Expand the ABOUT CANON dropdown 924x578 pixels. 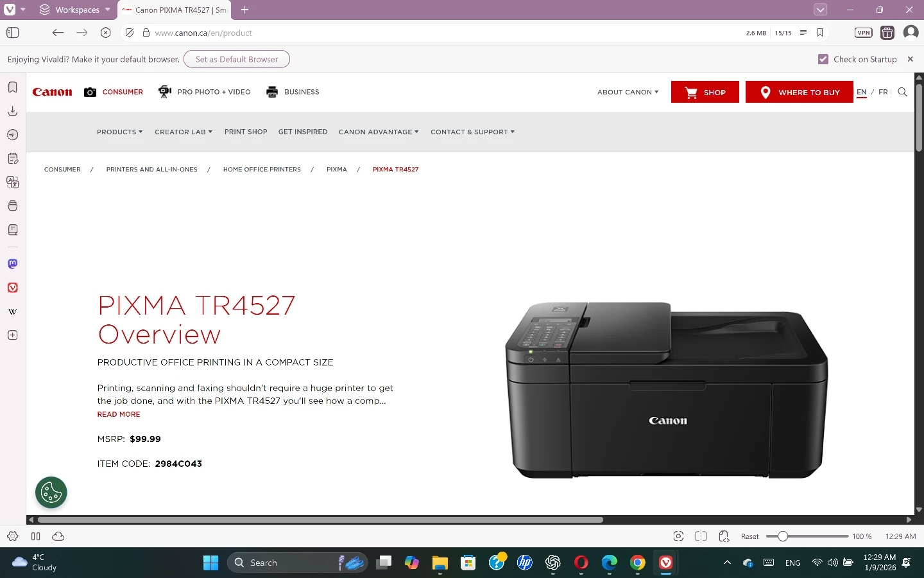(x=628, y=92)
